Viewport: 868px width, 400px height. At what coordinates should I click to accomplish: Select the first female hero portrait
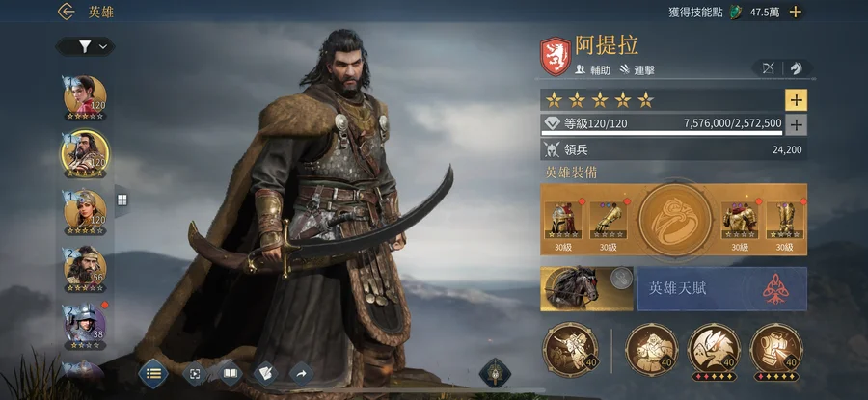click(85, 97)
